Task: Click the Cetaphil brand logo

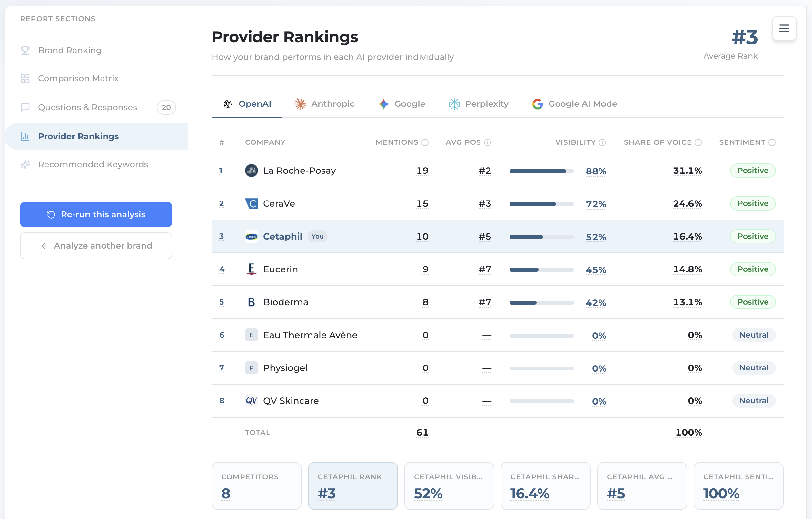Action: click(251, 237)
